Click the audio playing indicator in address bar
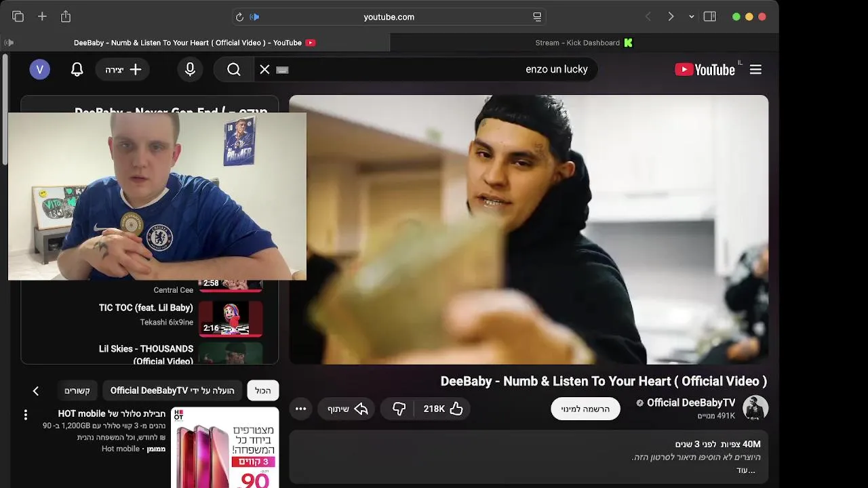Screen dimensions: 868x488 pos(255,17)
